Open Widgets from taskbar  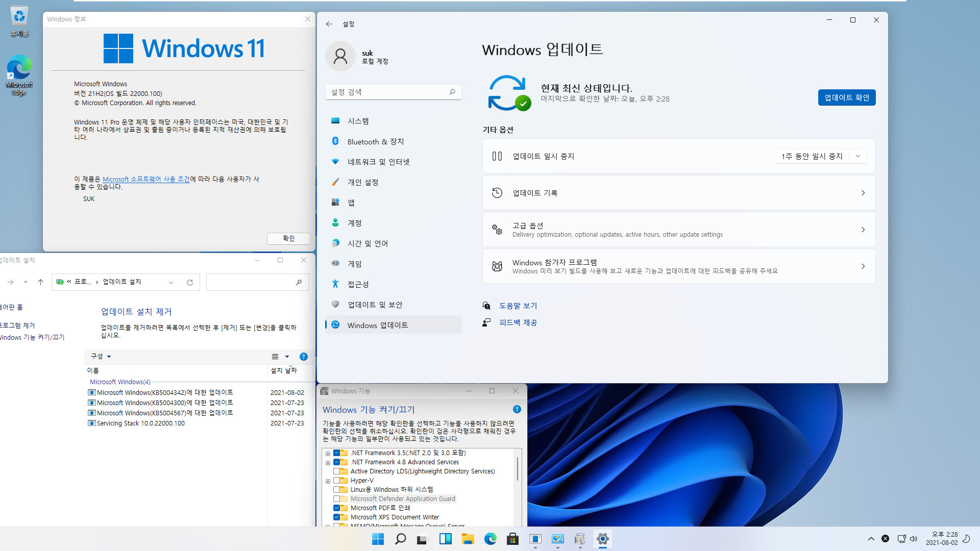pyautogui.click(x=446, y=539)
